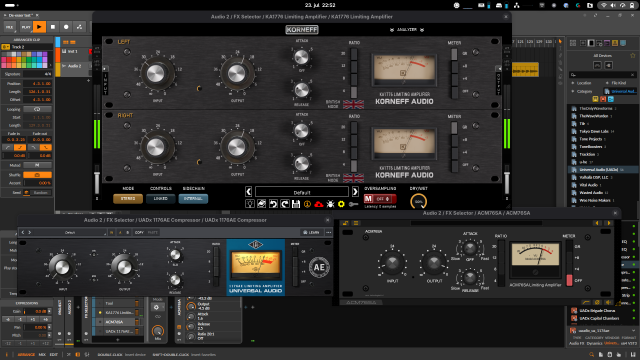Stop playback with the transport stop button
Image resolution: width=640 pixels, height=360 pixels.
click(x=53, y=27)
